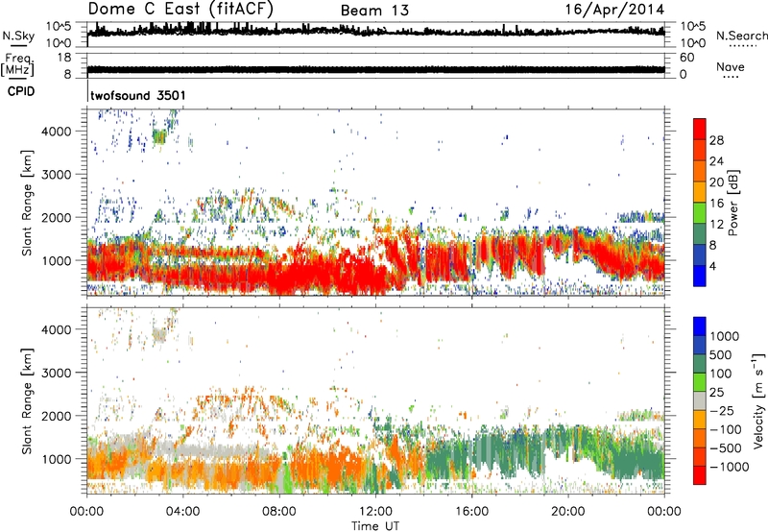Click the "08:00" time tick label
The width and height of the screenshot is (768, 532).
279,512
